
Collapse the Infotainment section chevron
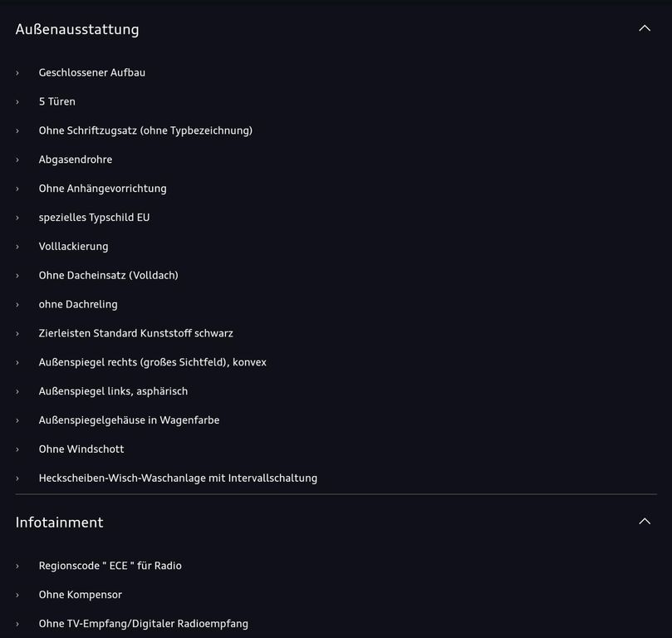coord(645,521)
